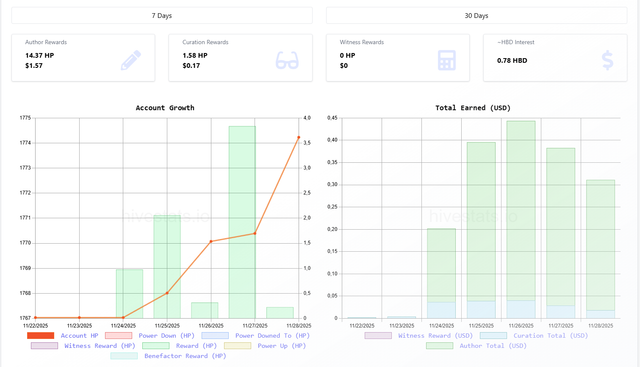Toggle Account HP legend swatch
Viewport: 640px width, 367px height.
pos(40,336)
